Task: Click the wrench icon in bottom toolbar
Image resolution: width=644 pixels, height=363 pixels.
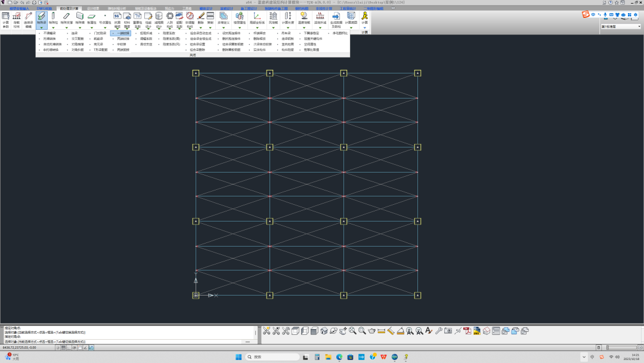Action: (439, 331)
